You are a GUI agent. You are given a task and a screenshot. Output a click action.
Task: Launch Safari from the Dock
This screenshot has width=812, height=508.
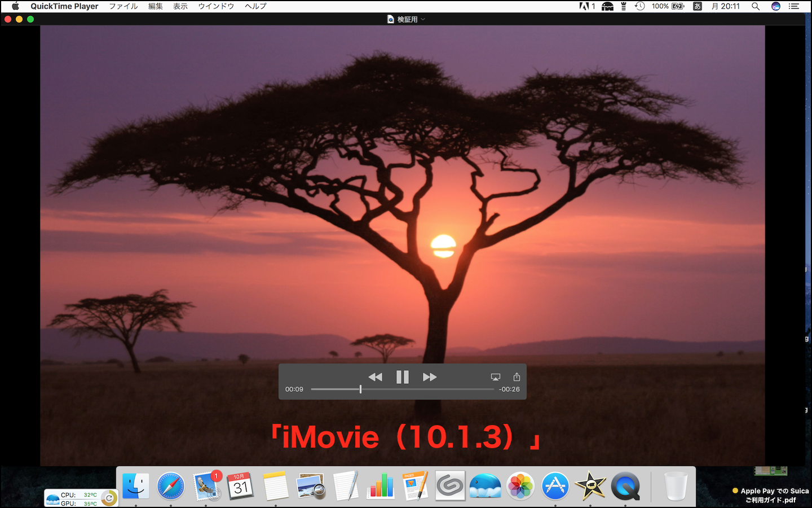click(x=171, y=486)
